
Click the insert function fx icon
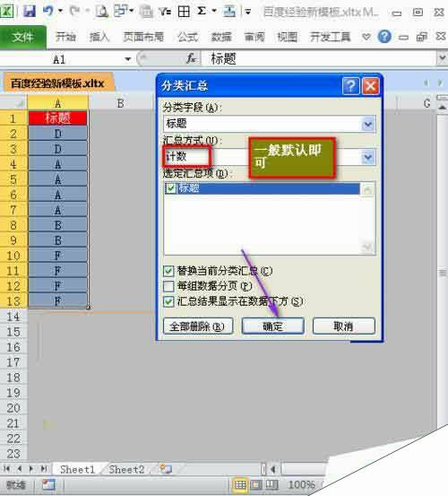(x=191, y=58)
